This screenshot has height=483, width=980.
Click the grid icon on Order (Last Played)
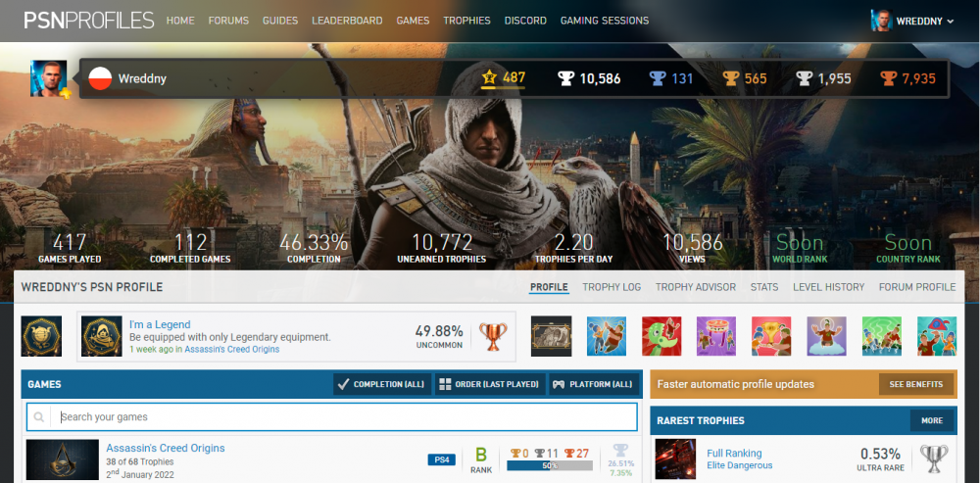pyautogui.click(x=445, y=384)
